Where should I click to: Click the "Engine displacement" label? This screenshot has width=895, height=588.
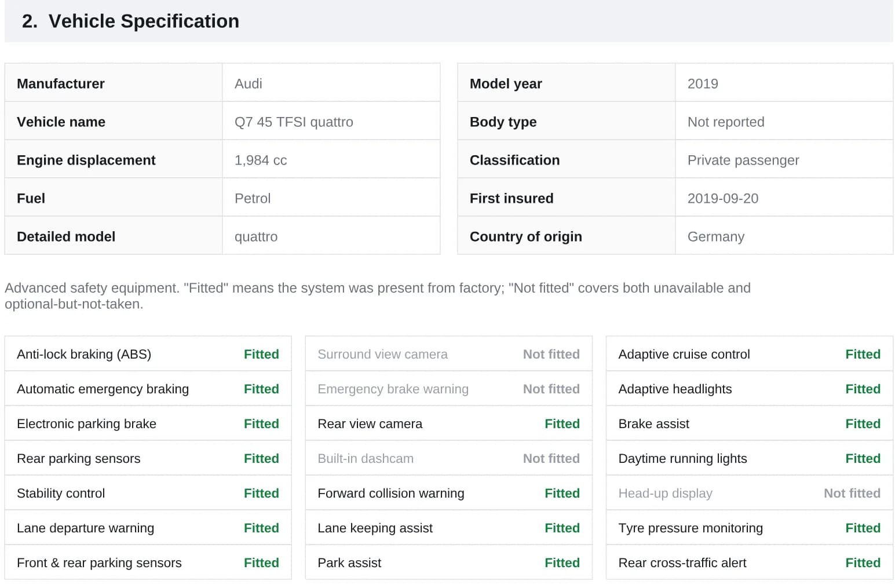pos(86,160)
